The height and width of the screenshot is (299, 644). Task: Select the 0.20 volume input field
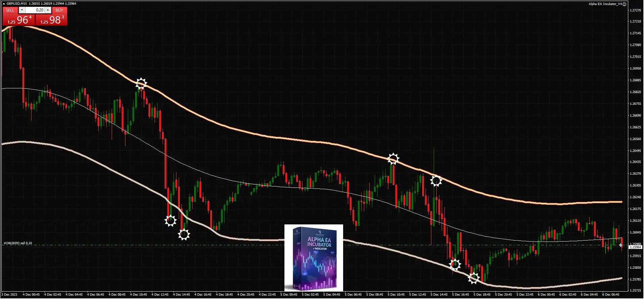click(x=35, y=10)
